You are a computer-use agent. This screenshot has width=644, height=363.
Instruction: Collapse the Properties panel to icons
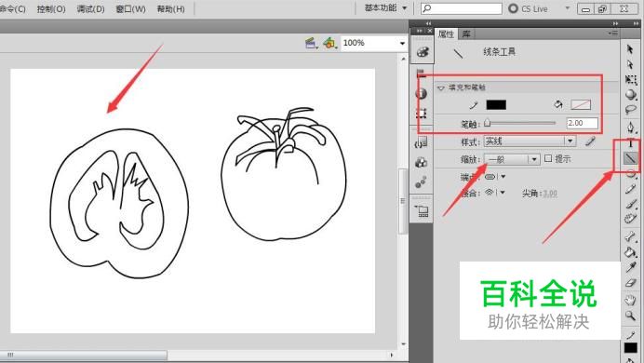(x=615, y=23)
